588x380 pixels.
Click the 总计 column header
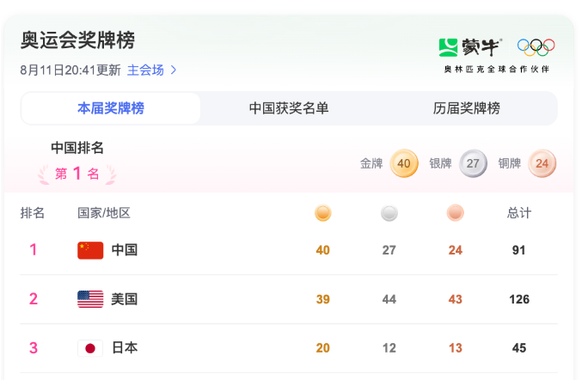(519, 212)
